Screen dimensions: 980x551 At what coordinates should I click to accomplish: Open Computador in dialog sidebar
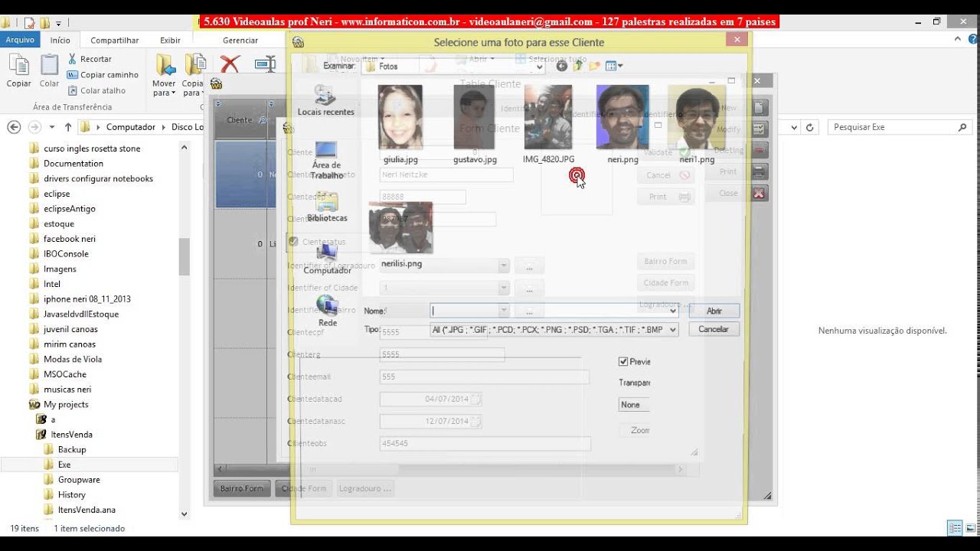(x=327, y=259)
